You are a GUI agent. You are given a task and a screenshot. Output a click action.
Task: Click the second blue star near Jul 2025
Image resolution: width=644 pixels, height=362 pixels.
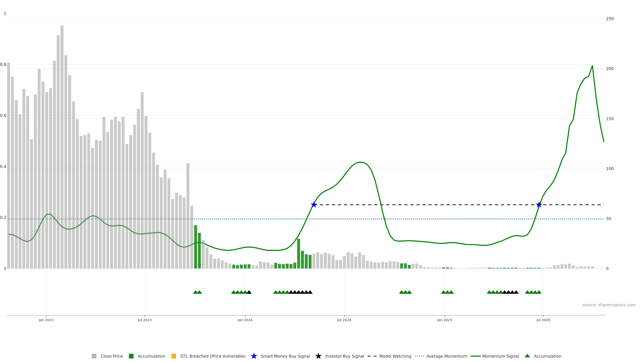pos(539,205)
